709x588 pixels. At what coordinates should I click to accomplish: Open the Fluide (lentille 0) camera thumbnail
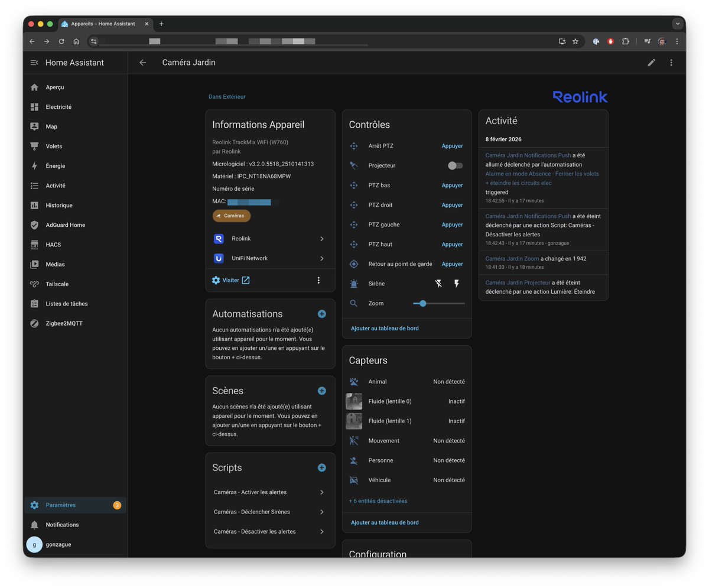coord(354,402)
